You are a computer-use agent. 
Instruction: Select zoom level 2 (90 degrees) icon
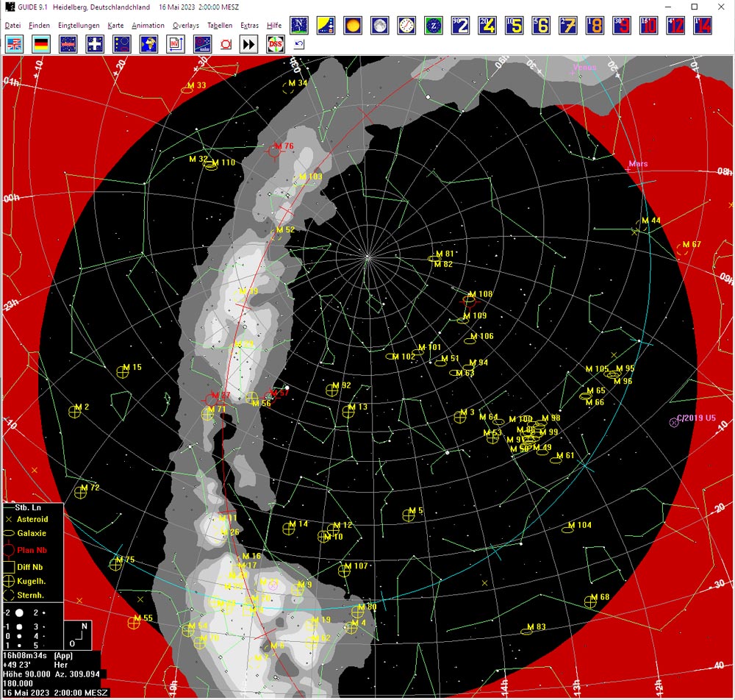(x=460, y=25)
